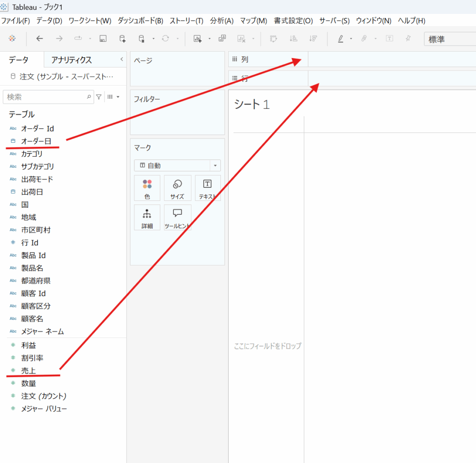Click the add new data source icon

tap(122, 39)
